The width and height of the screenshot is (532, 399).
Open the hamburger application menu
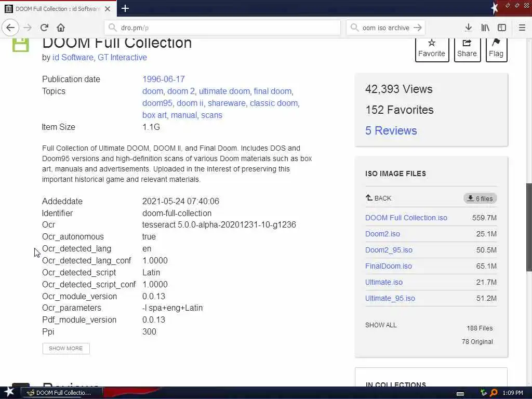click(522, 28)
